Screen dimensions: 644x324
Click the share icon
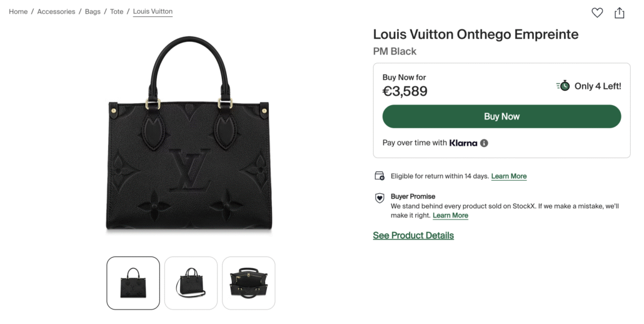619,13
